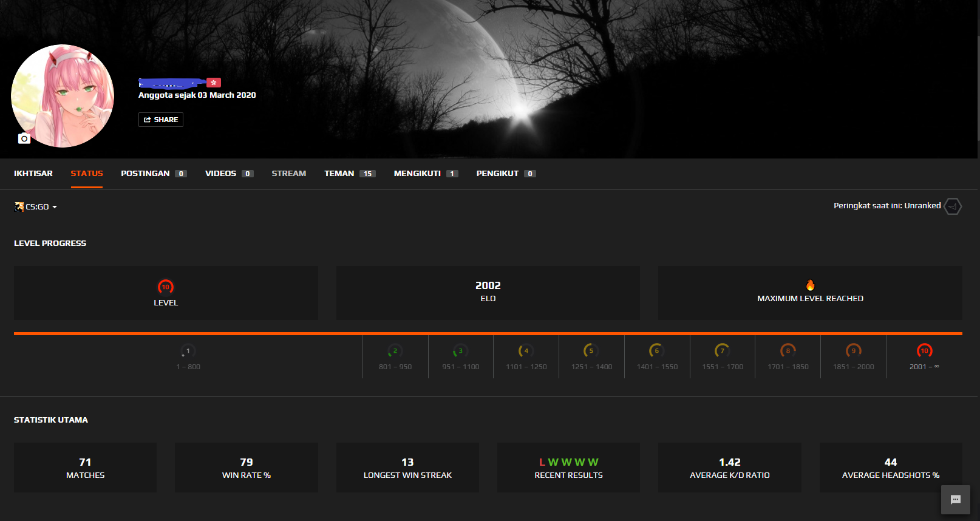
Task: Click the profile avatar picture
Action: click(x=63, y=95)
